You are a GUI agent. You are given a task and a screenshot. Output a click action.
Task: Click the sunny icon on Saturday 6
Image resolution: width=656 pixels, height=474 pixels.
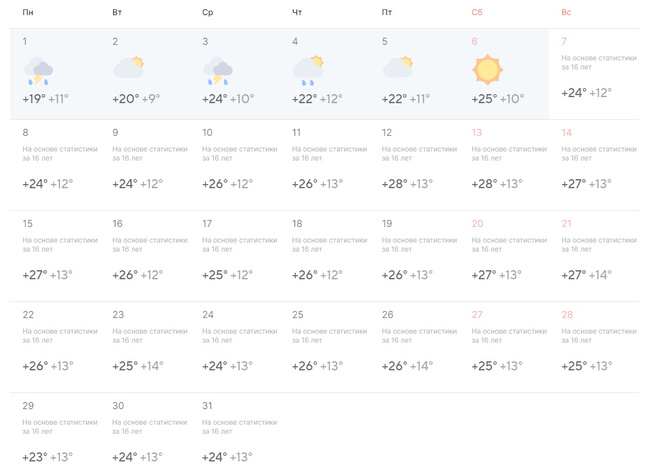487,70
